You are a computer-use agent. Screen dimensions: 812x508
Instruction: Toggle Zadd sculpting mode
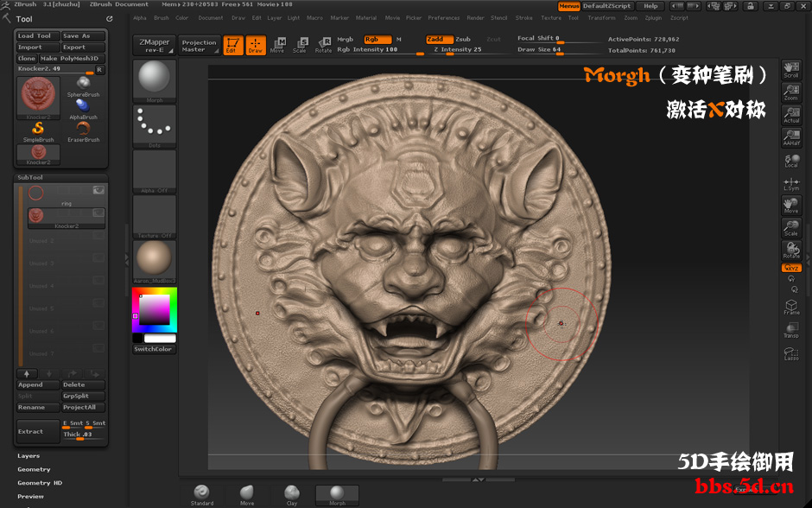[x=440, y=40]
